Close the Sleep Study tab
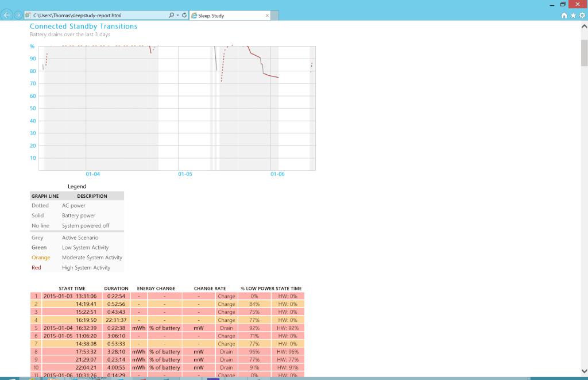Image resolution: width=588 pixels, height=380 pixels. [x=267, y=16]
